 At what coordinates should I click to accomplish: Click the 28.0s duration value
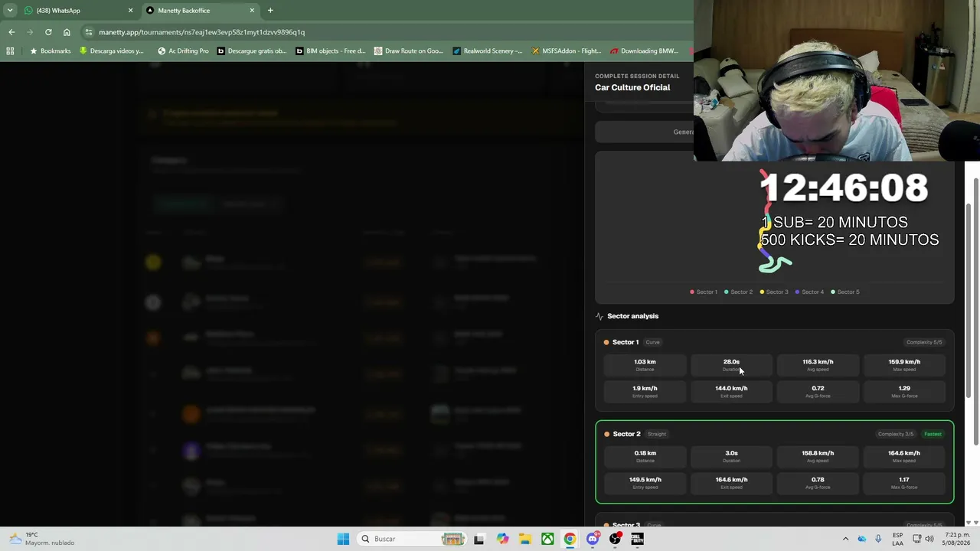(x=731, y=362)
